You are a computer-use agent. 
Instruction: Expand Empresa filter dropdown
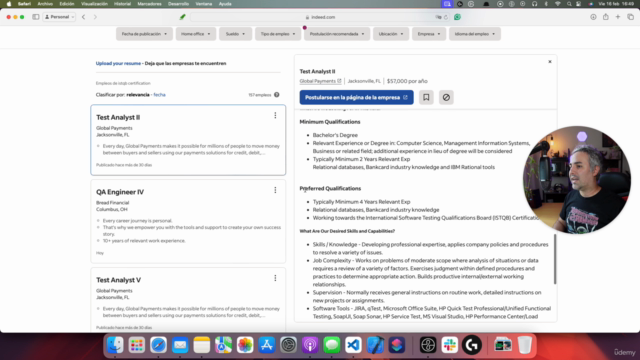point(429,34)
